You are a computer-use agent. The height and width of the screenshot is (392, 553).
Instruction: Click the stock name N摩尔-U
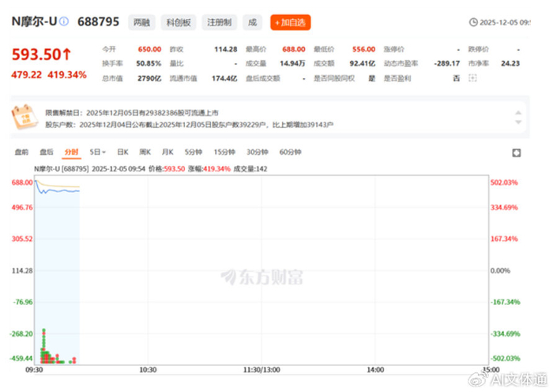(35, 21)
